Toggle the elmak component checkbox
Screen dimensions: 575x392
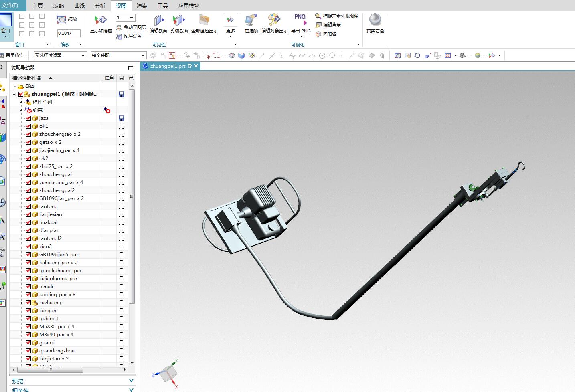pyautogui.click(x=28, y=287)
